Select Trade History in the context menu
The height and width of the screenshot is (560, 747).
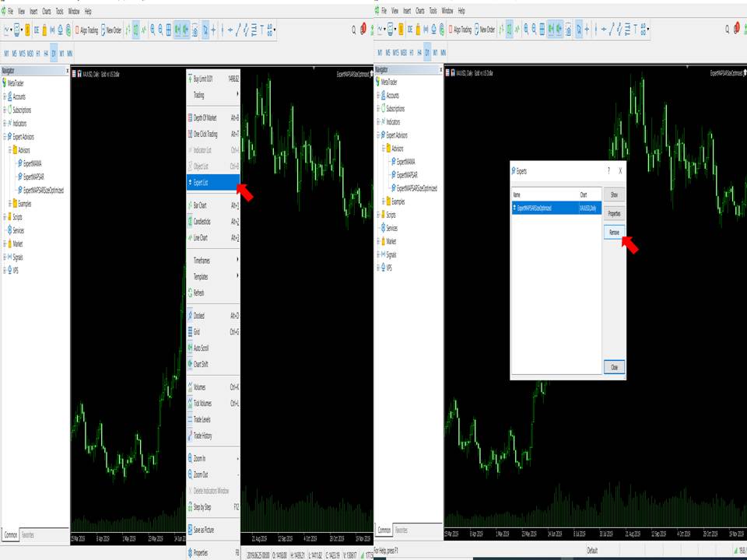click(204, 436)
